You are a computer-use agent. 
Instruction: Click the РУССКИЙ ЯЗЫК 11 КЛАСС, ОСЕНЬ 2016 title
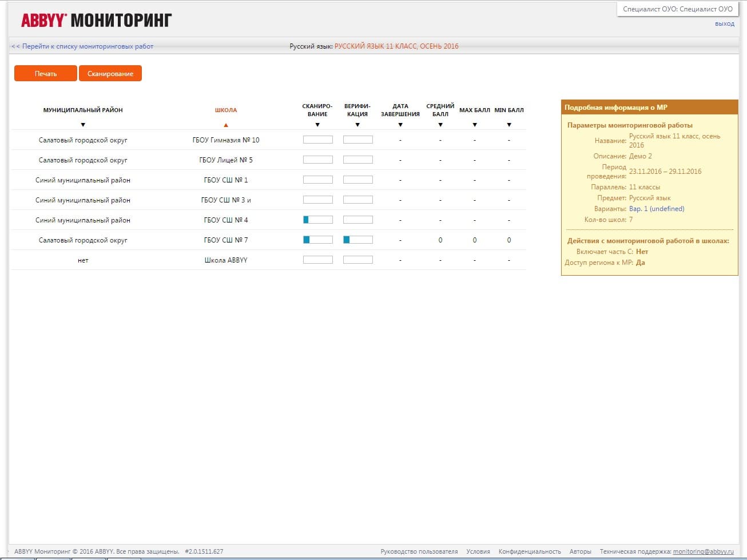[x=396, y=46]
